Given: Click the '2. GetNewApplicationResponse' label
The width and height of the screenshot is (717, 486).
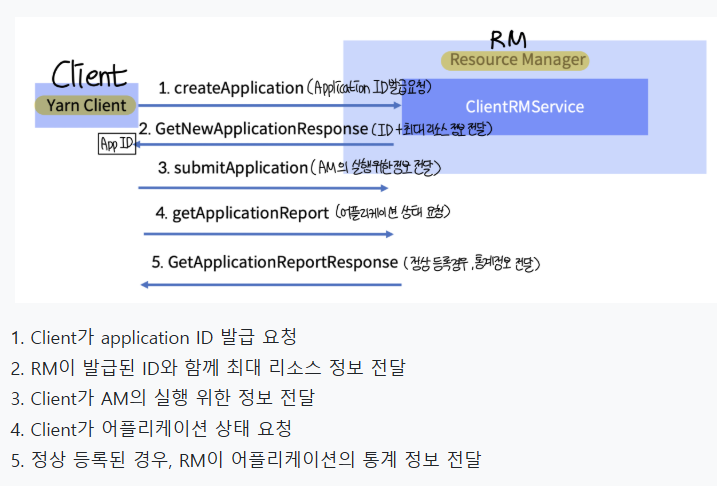Looking at the screenshot, I should [253, 129].
